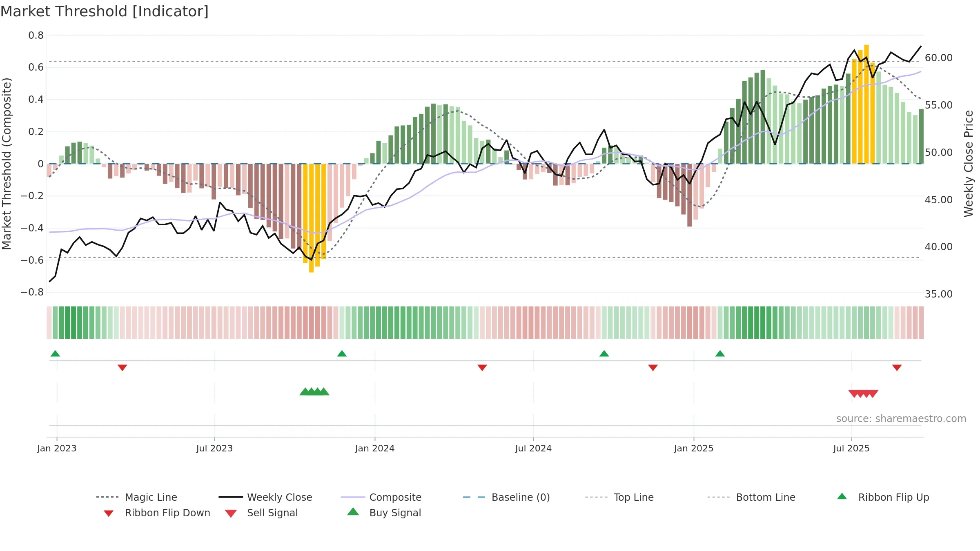Click the Jul 2023 axis label
The height and width of the screenshot is (551, 980).
[x=214, y=449]
